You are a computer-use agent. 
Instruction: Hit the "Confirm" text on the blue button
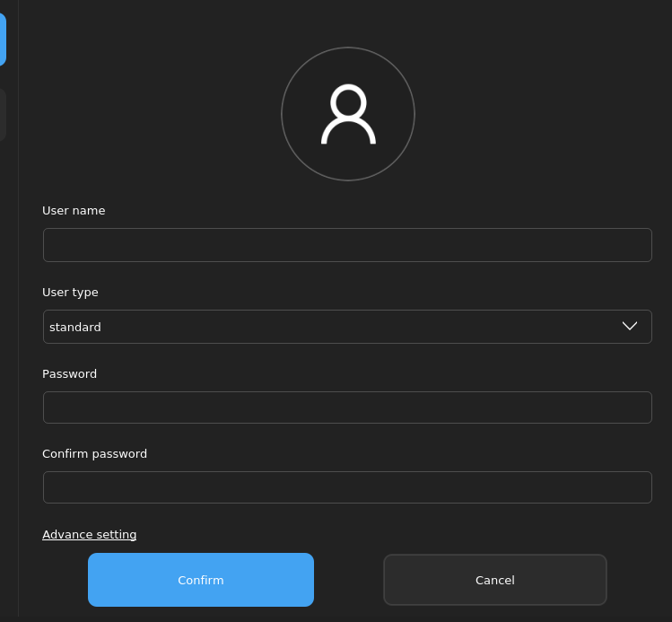[x=201, y=581]
